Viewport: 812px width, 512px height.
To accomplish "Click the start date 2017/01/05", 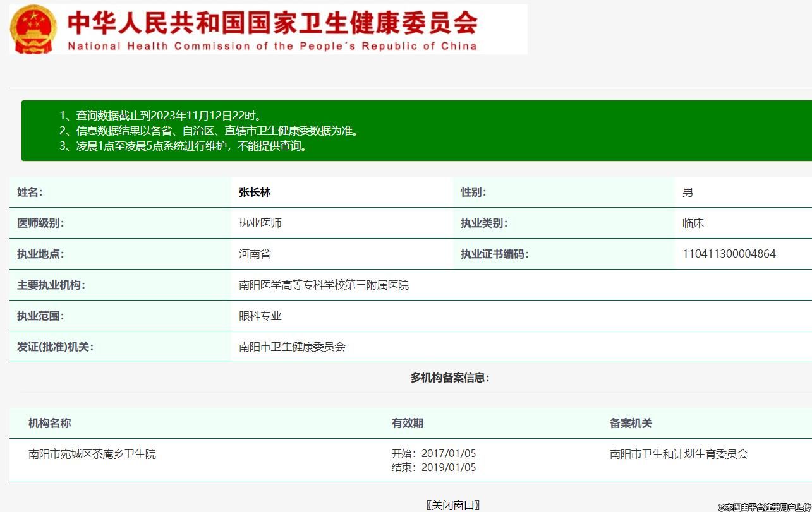I will [448, 453].
